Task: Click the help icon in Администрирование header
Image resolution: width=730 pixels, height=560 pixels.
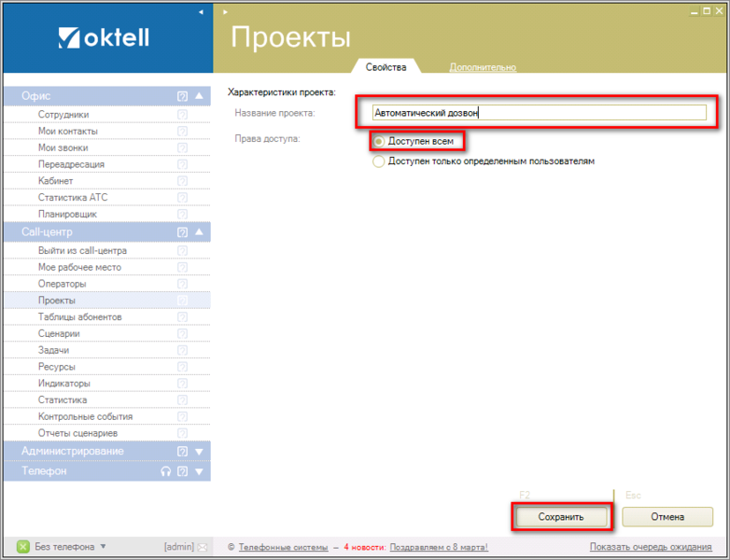Action: pos(183,452)
